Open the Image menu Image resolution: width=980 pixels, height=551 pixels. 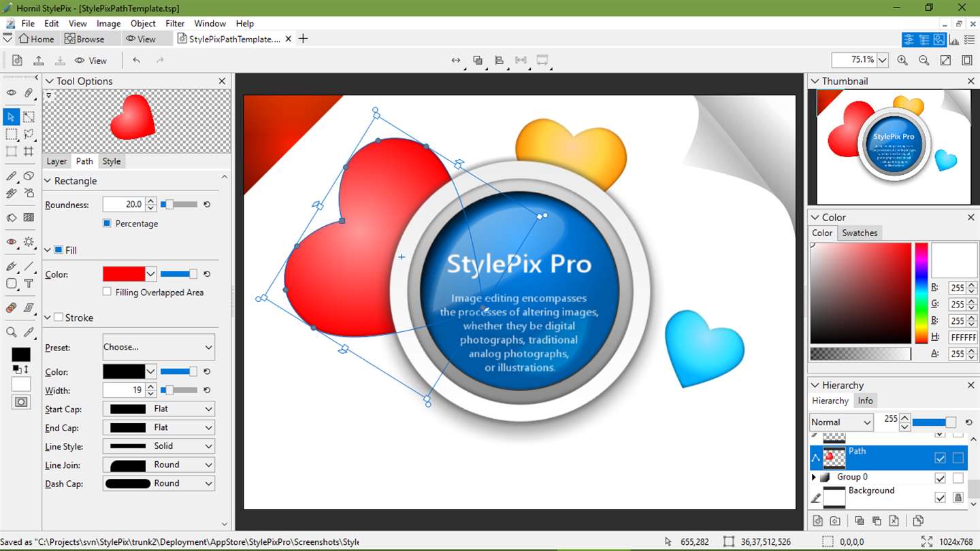tap(108, 23)
